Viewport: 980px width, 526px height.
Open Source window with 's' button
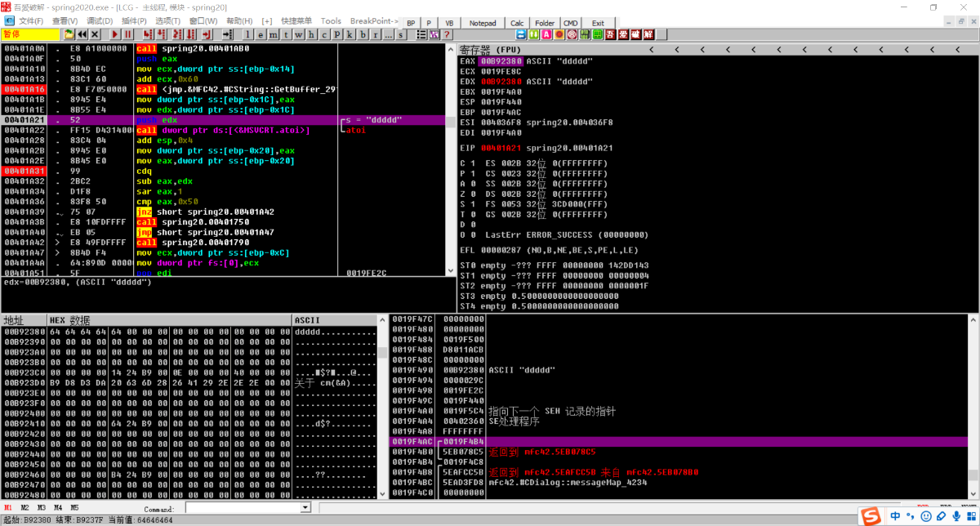point(401,34)
